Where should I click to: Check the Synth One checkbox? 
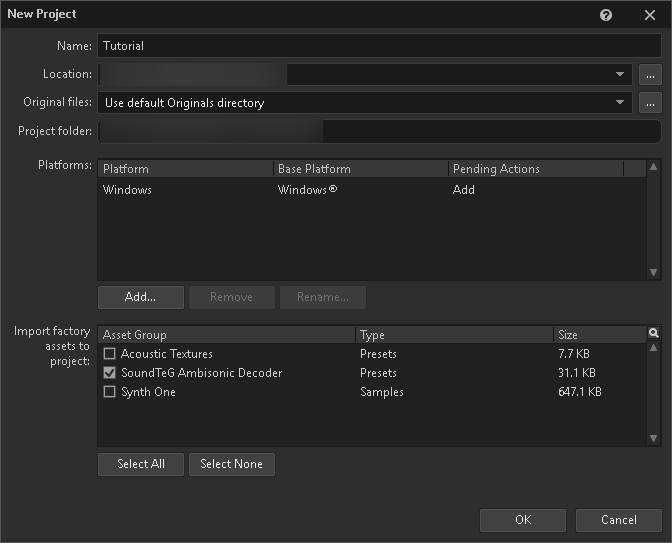[x=110, y=392]
